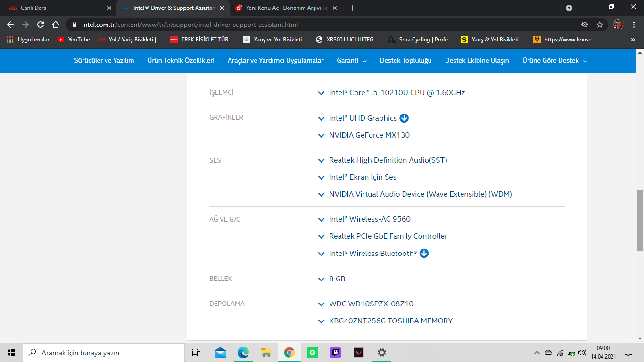Open the clock and date flyout
The width and height of the screenshot is (644, 362).
(x=603, y=353)
